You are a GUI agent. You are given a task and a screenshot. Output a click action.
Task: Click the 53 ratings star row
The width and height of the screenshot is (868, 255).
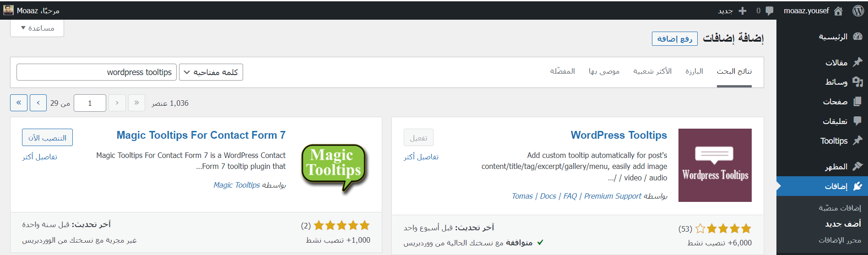(x=723, y=228)
